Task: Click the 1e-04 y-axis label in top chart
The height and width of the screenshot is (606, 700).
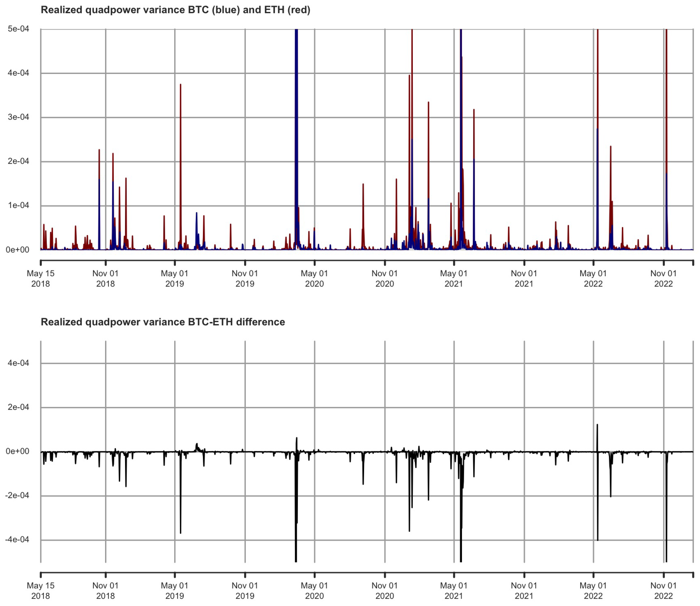Action: (18, 205)
